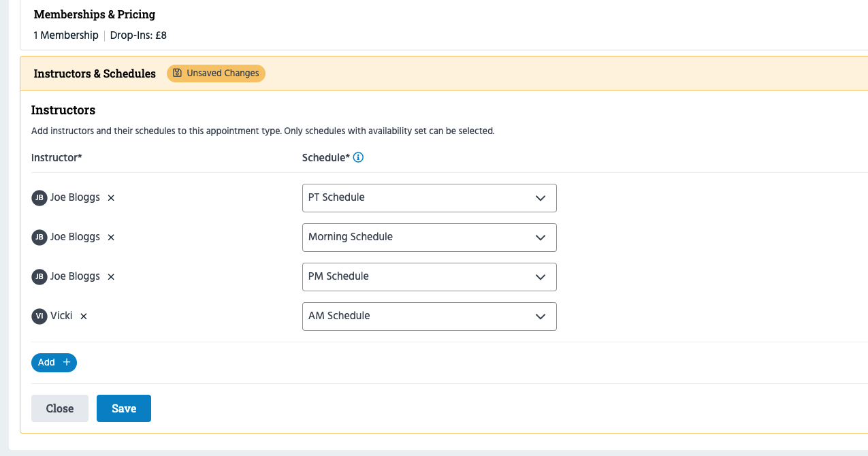Remove Joe Bloggs from PT Schedule row
This screenshot has height=456, width=868.
click(x=111, y=198)
